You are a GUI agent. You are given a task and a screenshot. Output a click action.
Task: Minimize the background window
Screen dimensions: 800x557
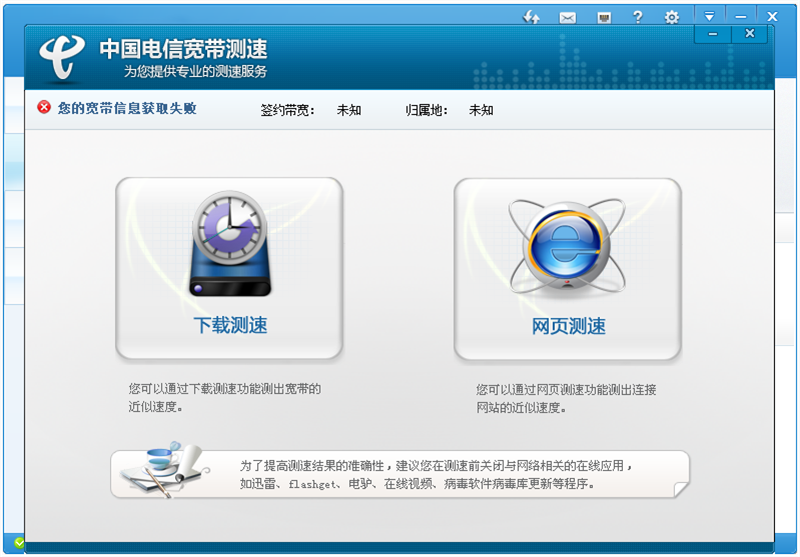[x=741, y=16]
